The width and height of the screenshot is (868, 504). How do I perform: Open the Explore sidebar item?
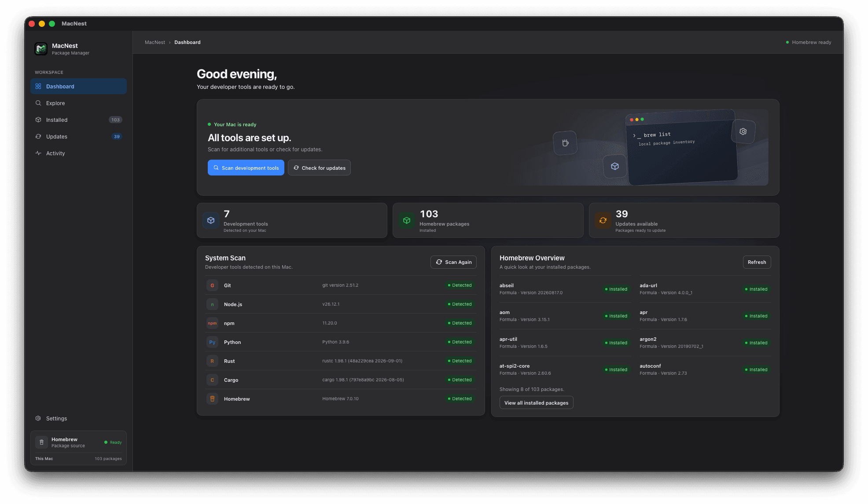pyautogui.click(x=78, y=103)
